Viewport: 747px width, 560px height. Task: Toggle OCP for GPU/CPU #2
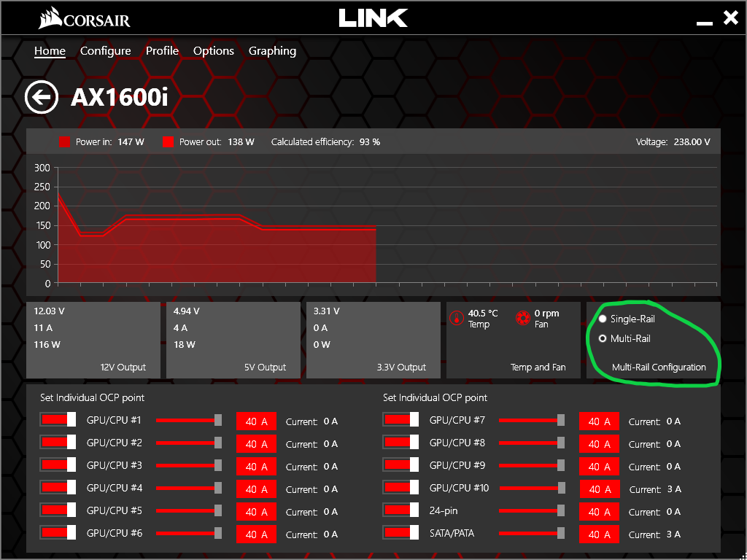[58, 443]
